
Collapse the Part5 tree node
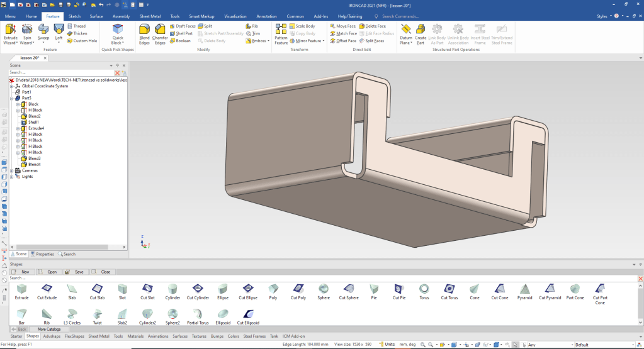[12, 98]
